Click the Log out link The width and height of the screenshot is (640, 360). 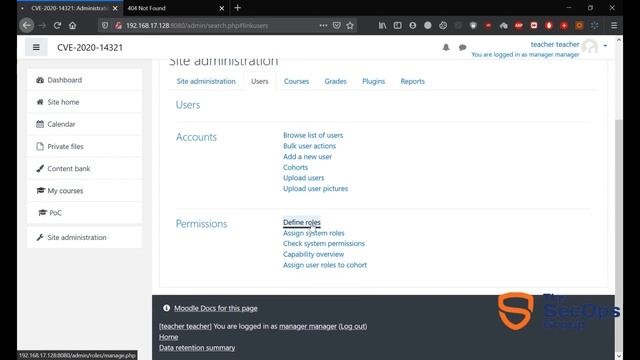353,326
